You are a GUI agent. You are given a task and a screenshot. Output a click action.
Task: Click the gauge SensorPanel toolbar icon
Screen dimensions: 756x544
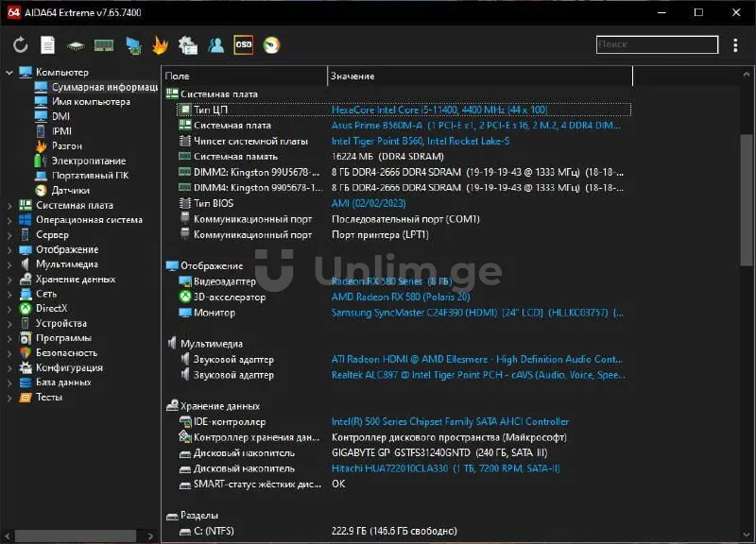click(x=271, y=44)
